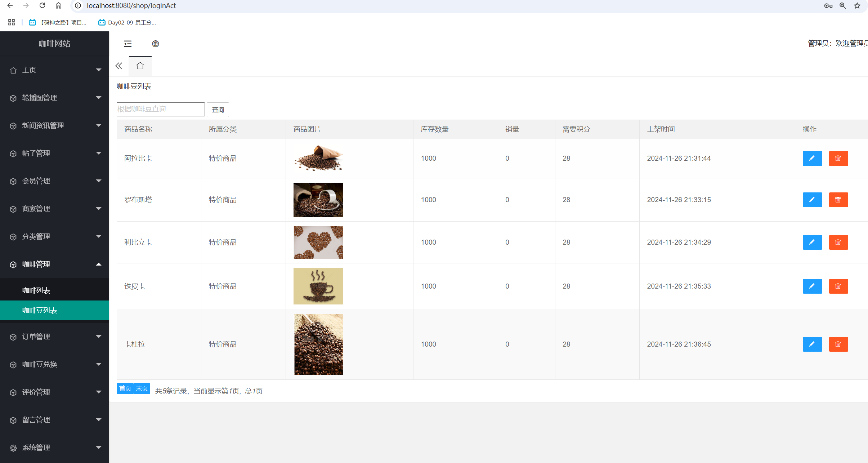
Task: Bookmark this page with star icon
Action: 857,5
